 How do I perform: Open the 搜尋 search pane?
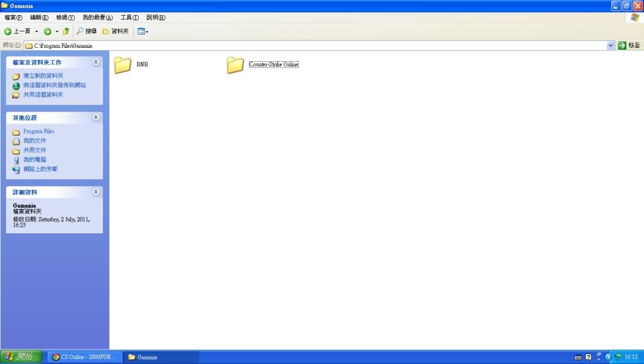(87, 31)
